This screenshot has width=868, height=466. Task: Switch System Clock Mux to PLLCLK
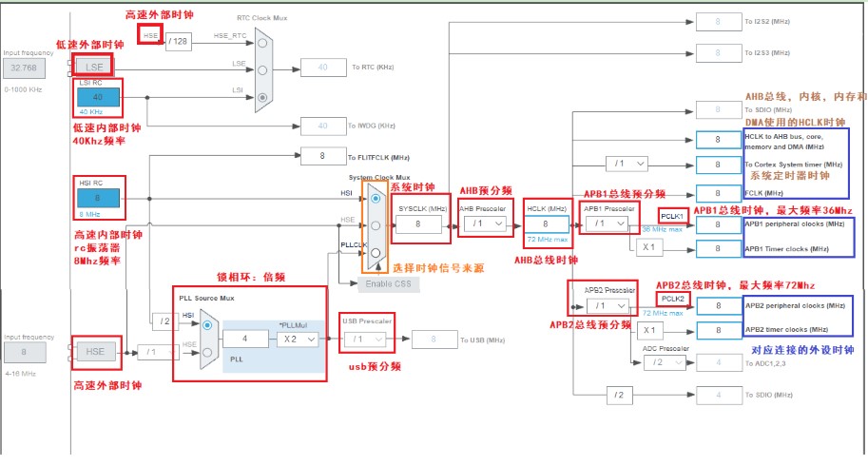(x=376, y=253)
